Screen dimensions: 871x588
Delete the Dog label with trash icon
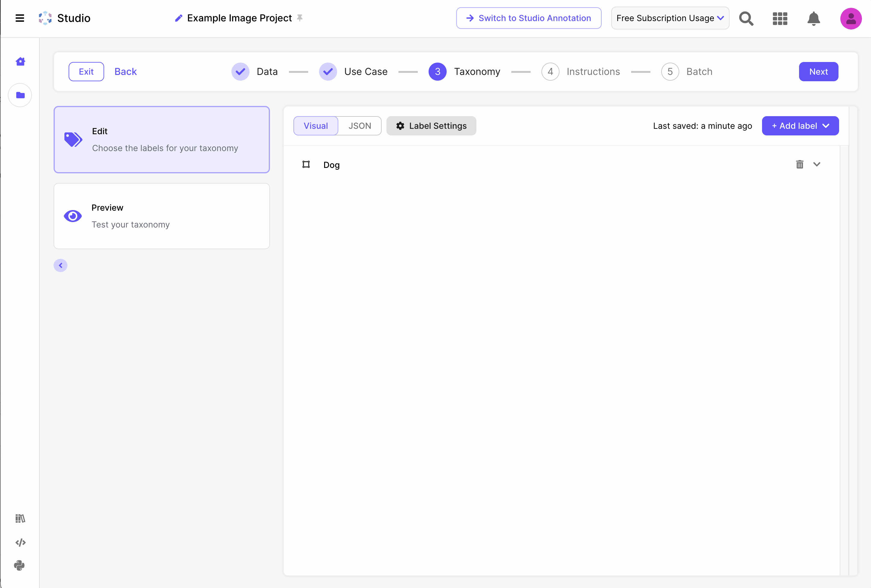tap(799, 165)
